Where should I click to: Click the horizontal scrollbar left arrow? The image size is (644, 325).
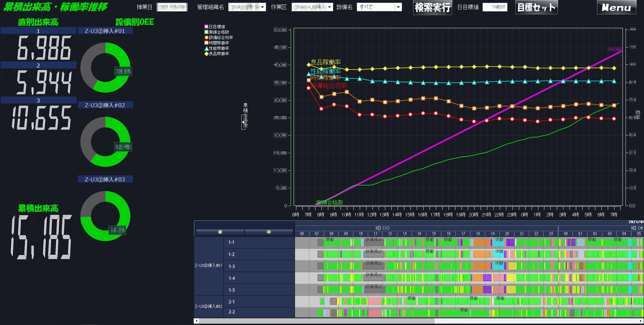click(x=196, y=321)
